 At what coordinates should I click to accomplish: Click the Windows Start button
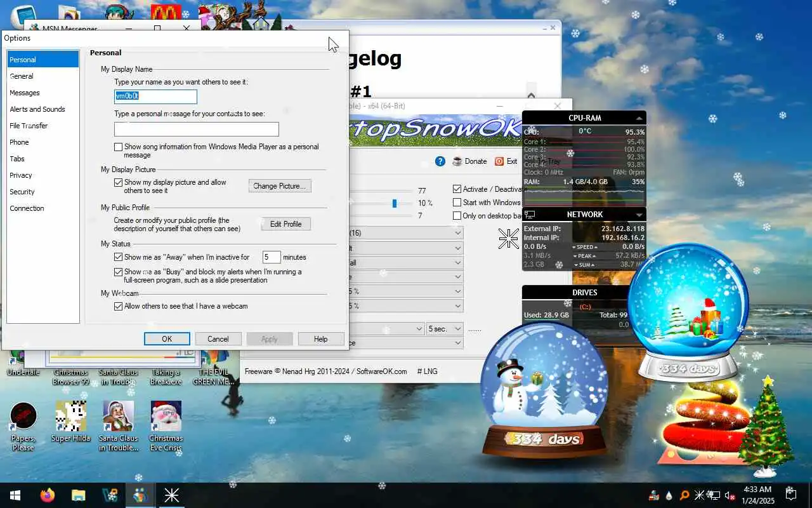(15, 495)
